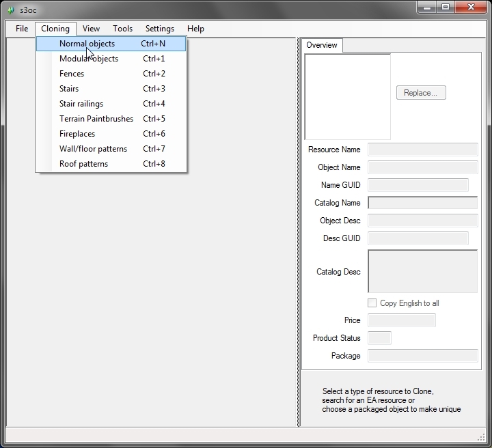Enable Copy English to all checkbox
The image size is (492, 448).
pos(372,303)
